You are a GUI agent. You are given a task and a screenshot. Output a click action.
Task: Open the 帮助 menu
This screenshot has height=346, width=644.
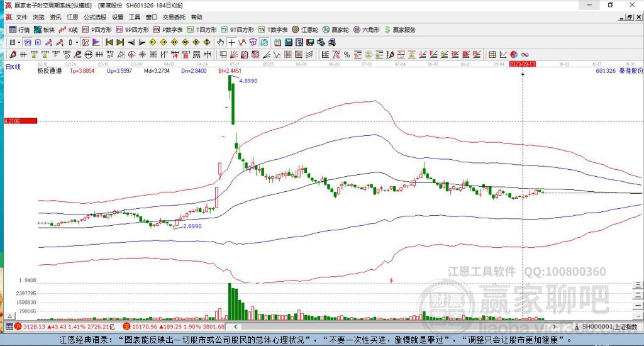197,17
